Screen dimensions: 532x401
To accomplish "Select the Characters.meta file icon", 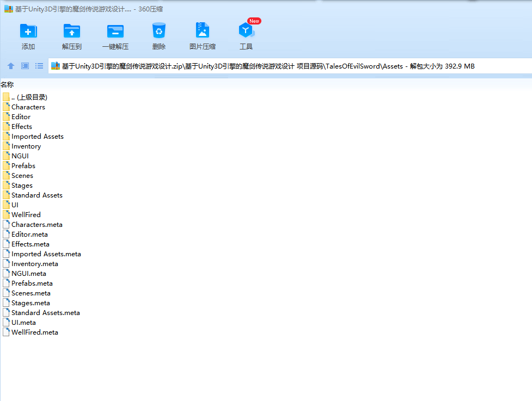I will (x=6, y=224).
